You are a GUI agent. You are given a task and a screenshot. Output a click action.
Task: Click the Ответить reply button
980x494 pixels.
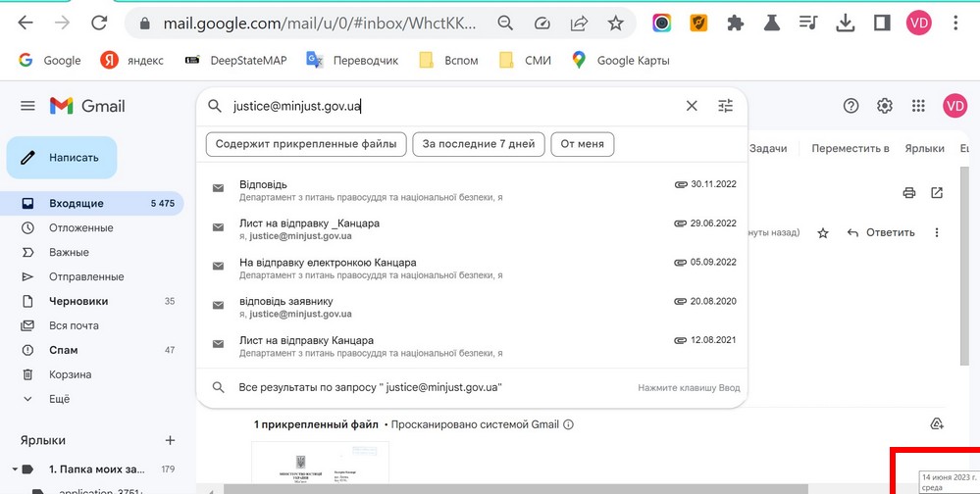point(881,233)
